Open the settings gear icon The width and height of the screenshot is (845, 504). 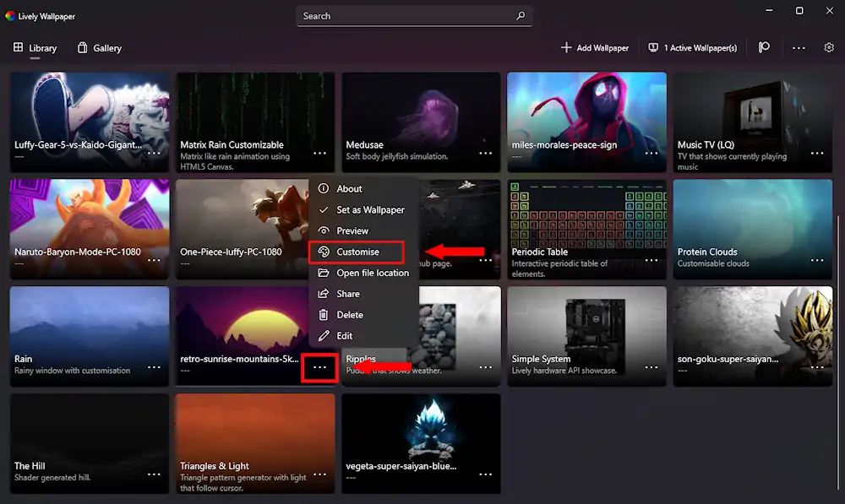coord(829,47)
